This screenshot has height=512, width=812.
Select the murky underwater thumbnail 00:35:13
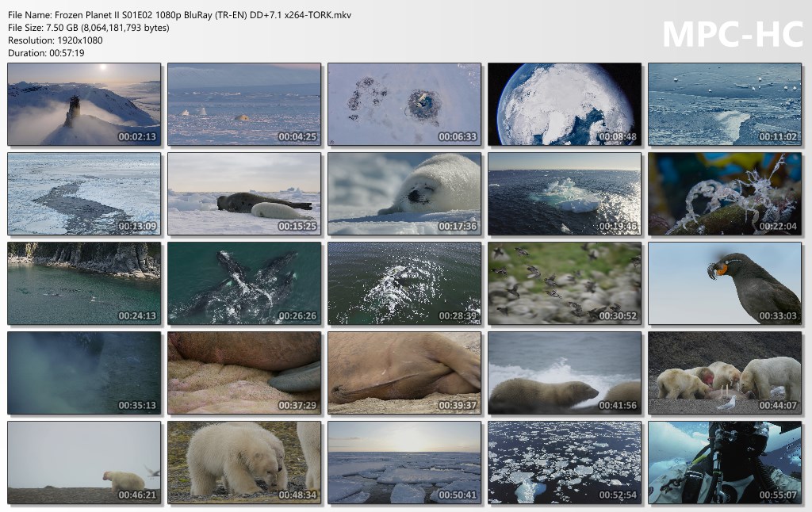point(84,373)
